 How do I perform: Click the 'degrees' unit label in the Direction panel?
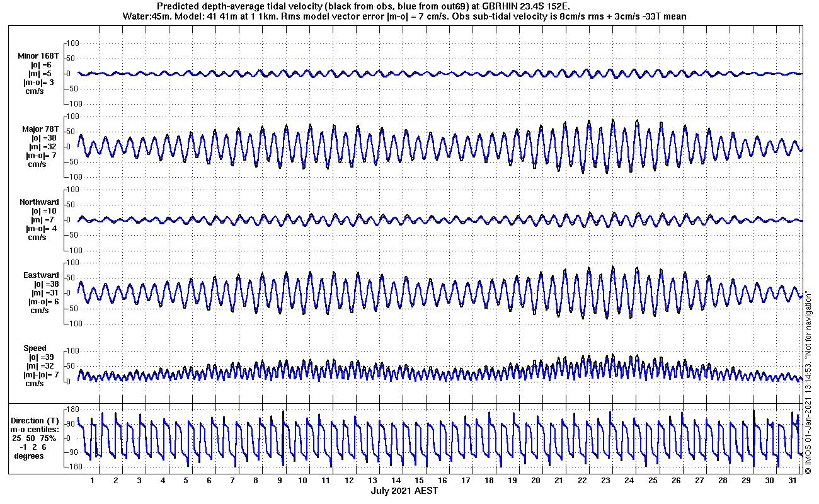tap(30, 455)
